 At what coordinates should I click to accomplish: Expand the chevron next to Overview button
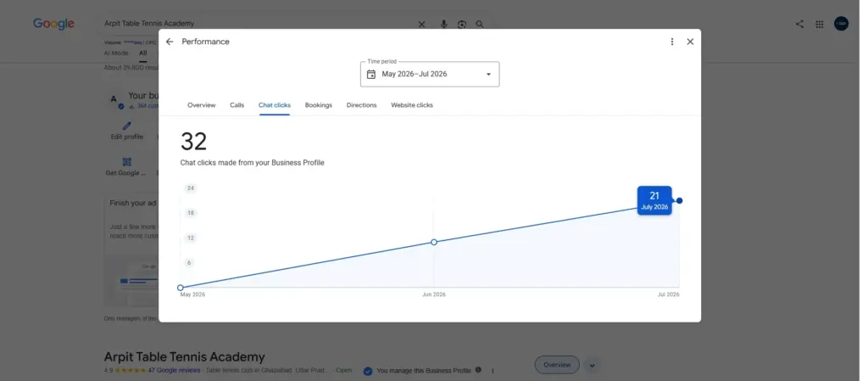coord(592,365)
